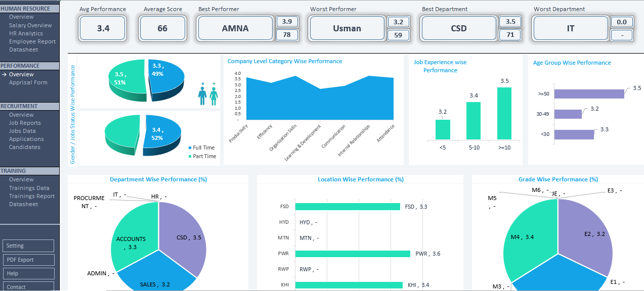Screen dimensions: 644x291
Task: Open the Help panel
Action: (x=28, y=273)
